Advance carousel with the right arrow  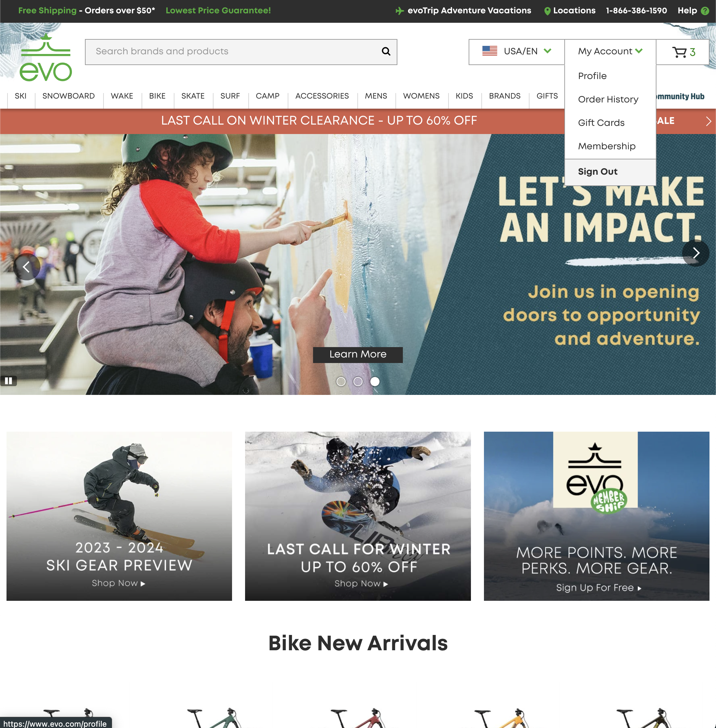[x=696, y=253]
